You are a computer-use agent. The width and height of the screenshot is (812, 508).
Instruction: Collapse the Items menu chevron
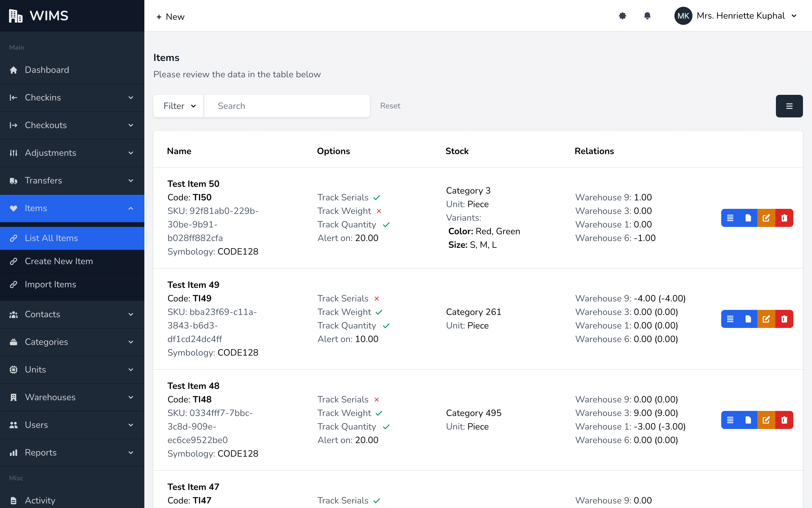131,208
